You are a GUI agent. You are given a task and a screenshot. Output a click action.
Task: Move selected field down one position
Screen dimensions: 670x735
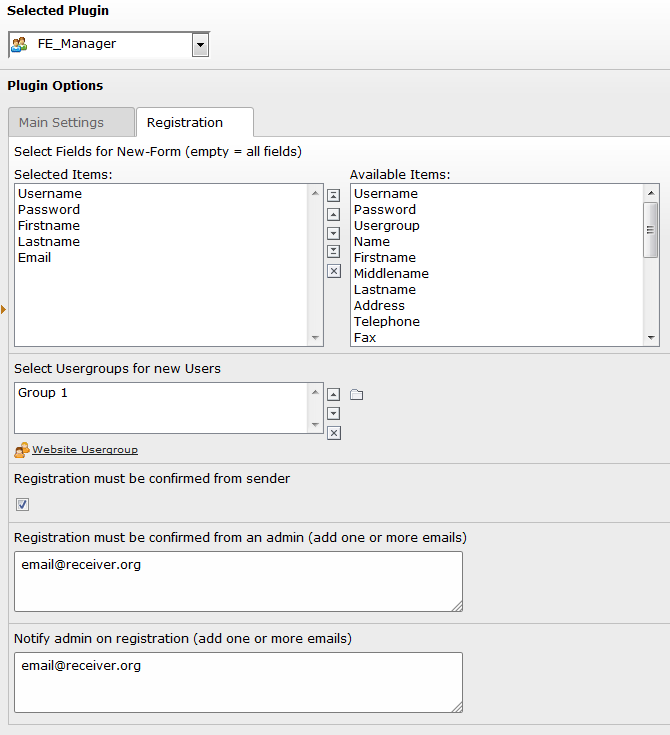[334, 233]
